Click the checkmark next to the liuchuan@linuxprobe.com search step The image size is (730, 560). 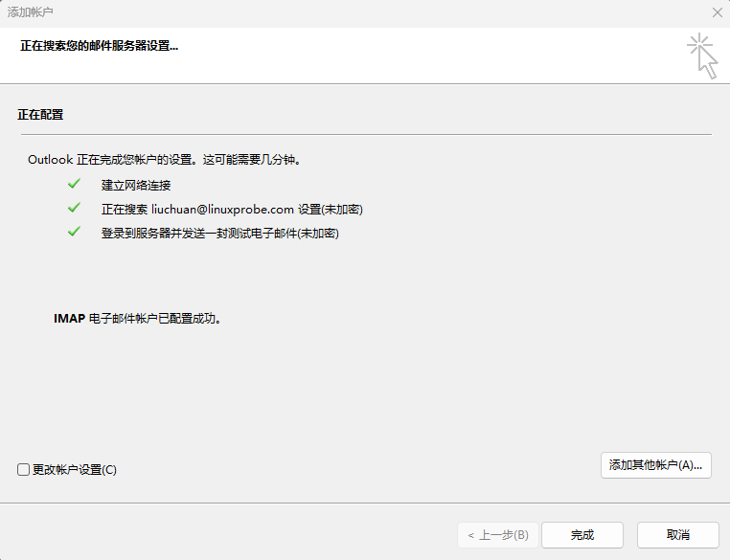pyautogui.click(x=74, y=208)
